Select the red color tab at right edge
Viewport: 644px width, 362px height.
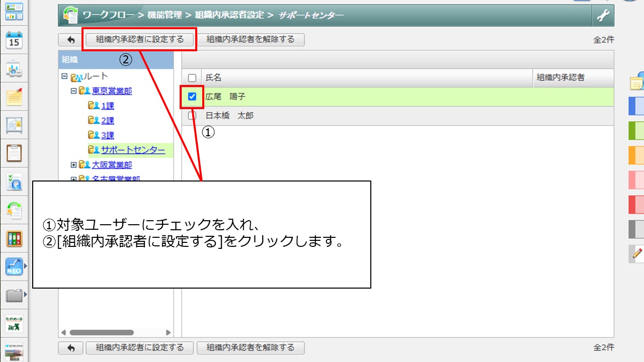click(636, 205)
